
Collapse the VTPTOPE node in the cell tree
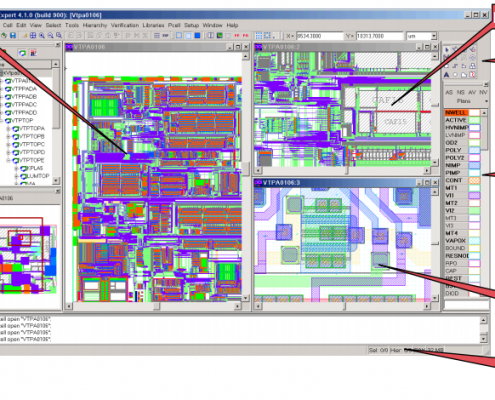8,160
